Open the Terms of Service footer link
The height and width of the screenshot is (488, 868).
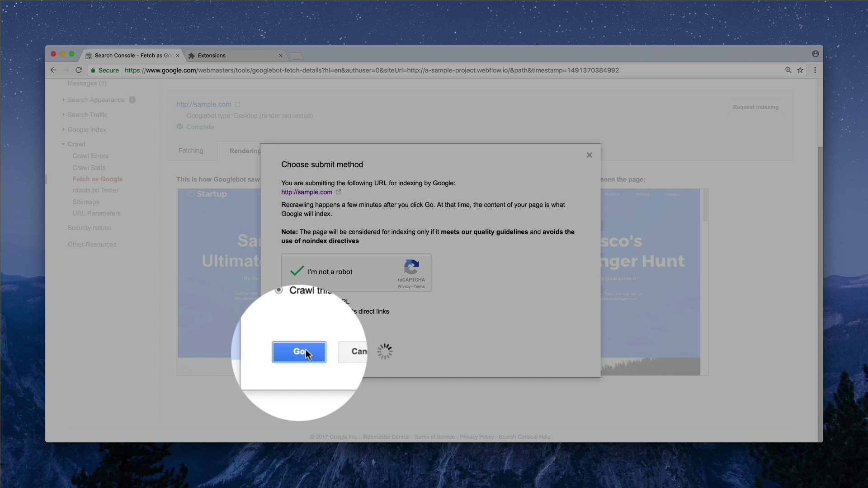coord(434,437)
